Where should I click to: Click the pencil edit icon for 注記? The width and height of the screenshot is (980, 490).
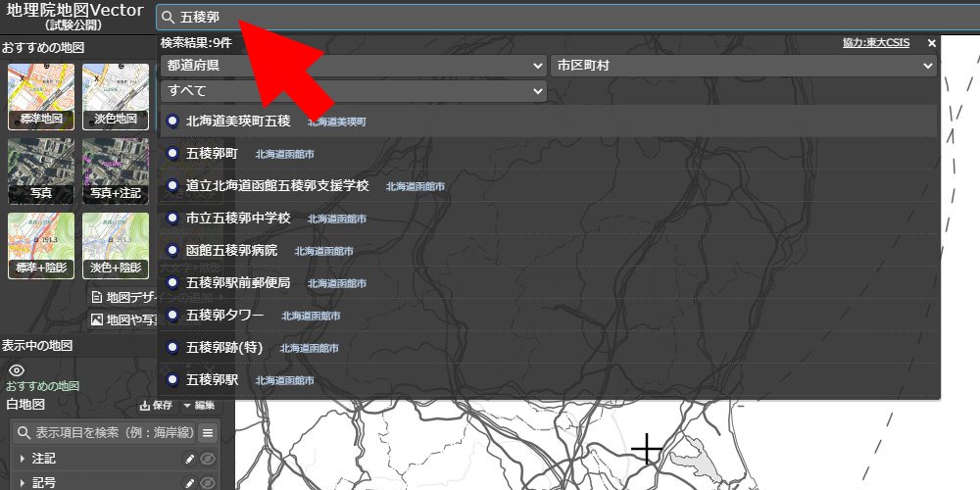(190, 459)
